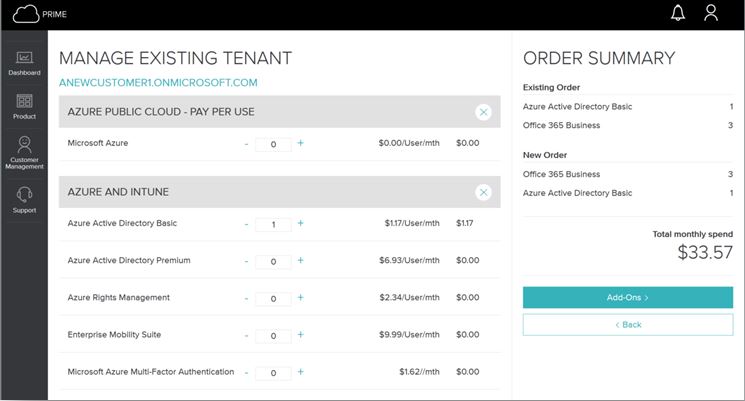Decrease Azure Active Directory Basic quantity

[x=246, y=224]
